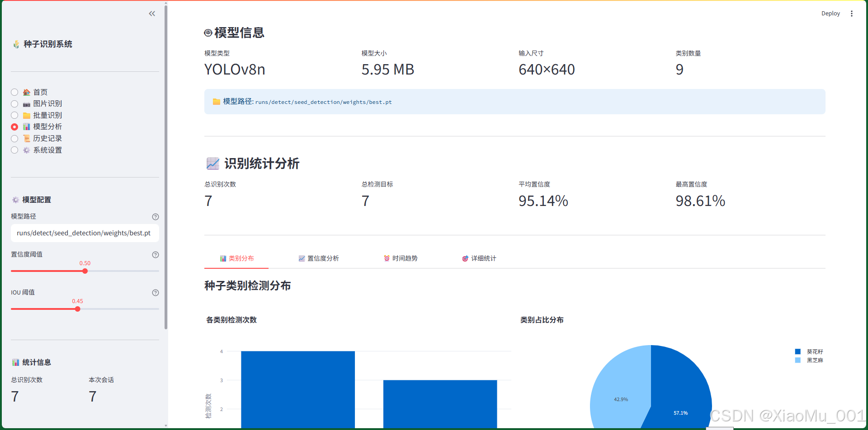The width and height of the screenshot is (868, 430).
Task: Collapse the sidebar with the double chevron
Action: 152,14
